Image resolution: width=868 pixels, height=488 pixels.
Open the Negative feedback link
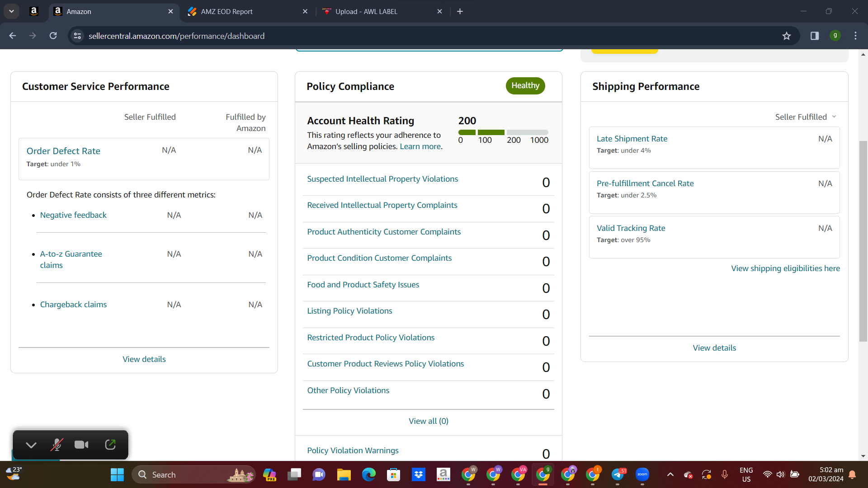point(73,215)
